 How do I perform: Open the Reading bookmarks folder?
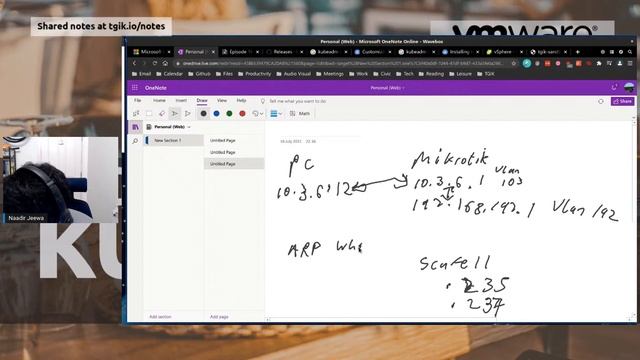(431, 74)
